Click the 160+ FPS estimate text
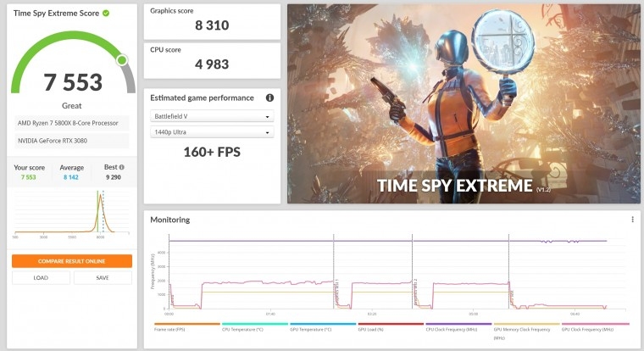The width and height of the screenshot is (644, 351). point(212,152)
